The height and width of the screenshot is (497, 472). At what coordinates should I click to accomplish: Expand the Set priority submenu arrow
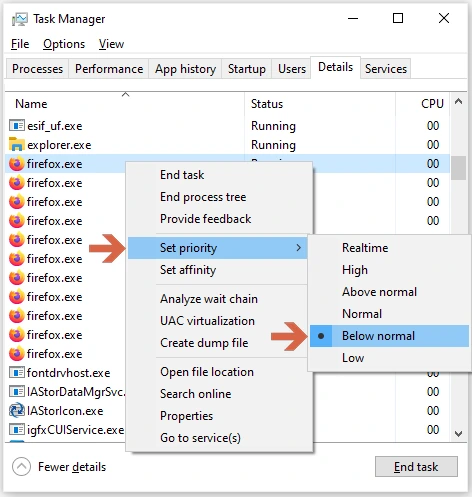pos(298,248)
